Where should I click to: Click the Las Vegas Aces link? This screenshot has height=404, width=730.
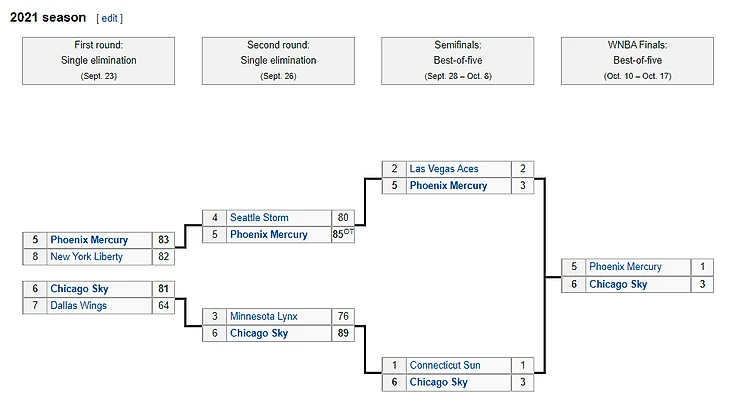coord(445,169)
